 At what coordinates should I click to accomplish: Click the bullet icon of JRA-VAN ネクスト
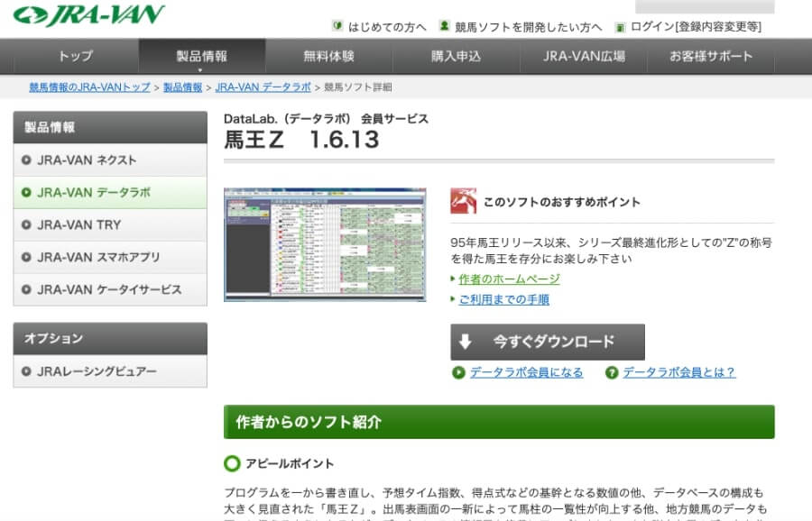[26, 160]
